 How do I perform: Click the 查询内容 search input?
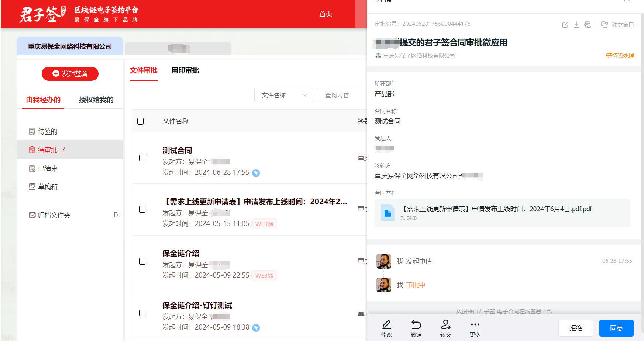tap(342, 95)
